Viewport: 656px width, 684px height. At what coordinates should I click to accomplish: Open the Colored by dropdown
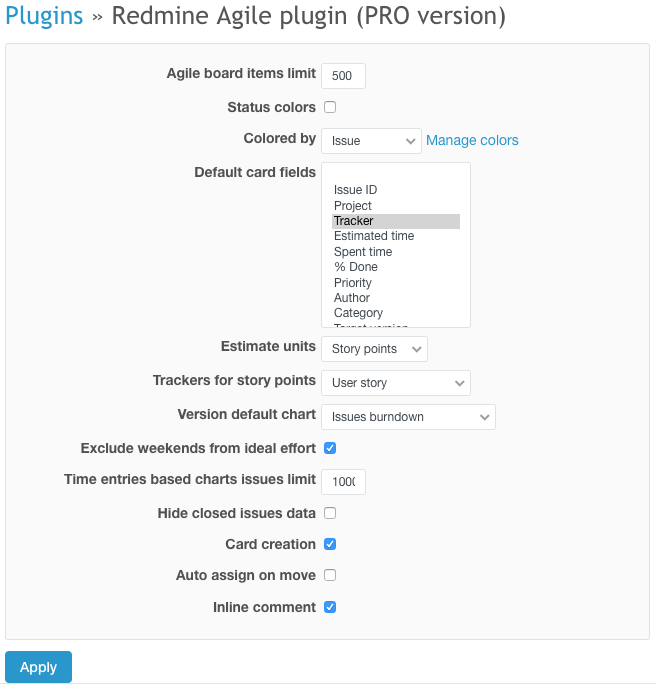(371, 141)
